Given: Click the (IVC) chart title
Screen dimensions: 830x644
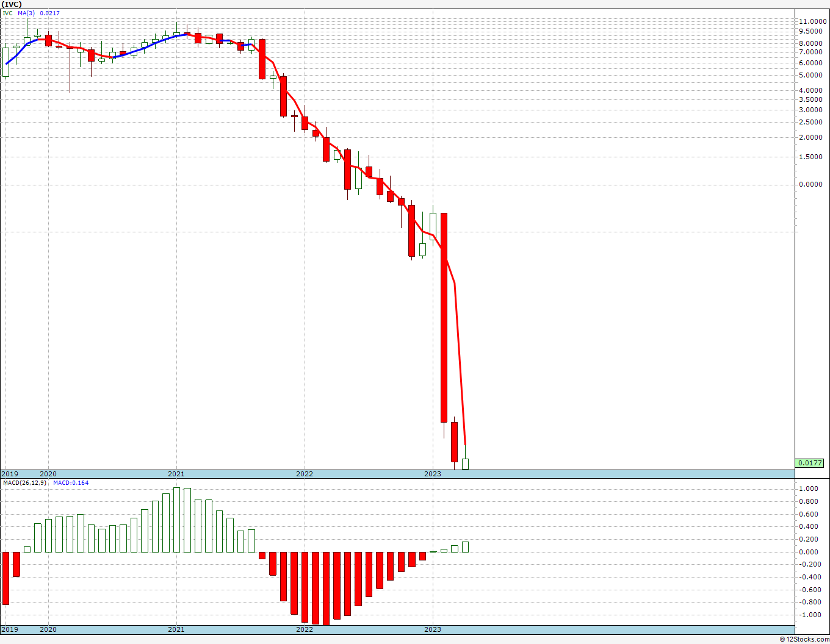Looking at the screenshot, I should coord(12,4).
